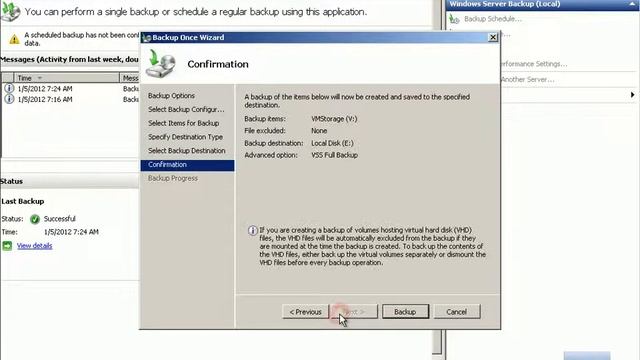
Task: Go to Specify Destination Type step
Action: (185, 137)
